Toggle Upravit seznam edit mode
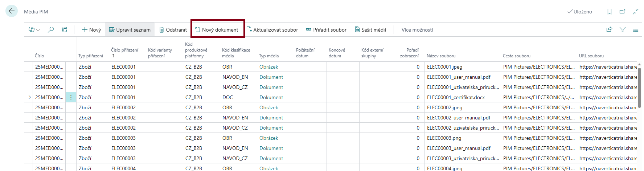The image size is (644, 171). [130, 30]
